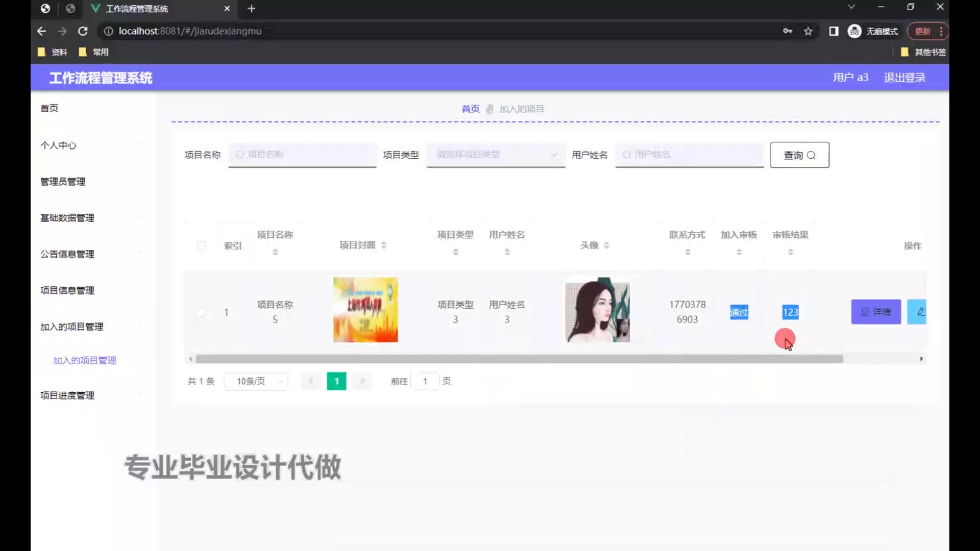The height and width of the screenshot is (551, 980).
Task: Click 退出登录 link in header
Action: click(x=904, y=78)
